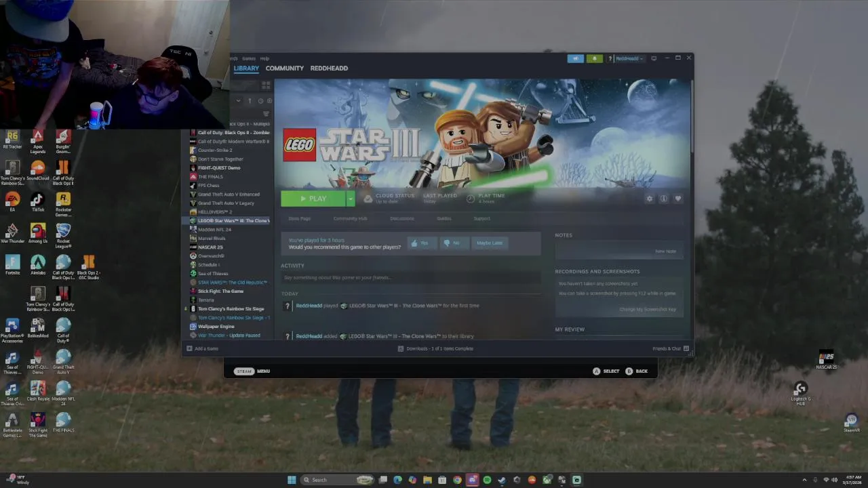
Task: Click the BACK controller hint
Action: pyautogui.click(x=636, y=371)
